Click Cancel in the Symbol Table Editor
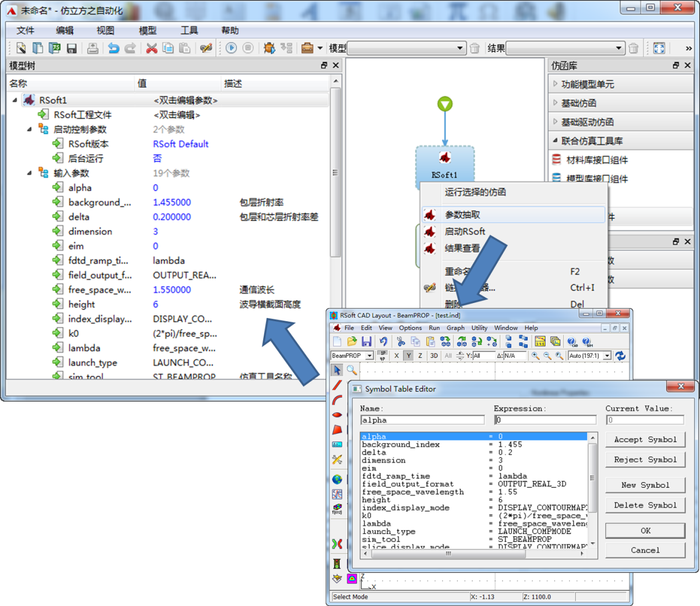 coord(645,550)
